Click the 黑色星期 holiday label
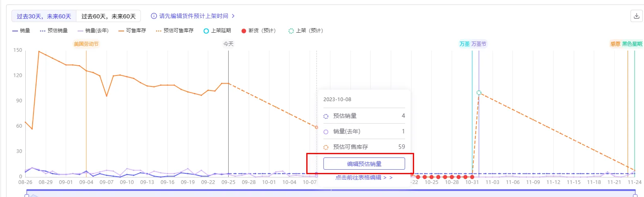The width and height of the screenshot is (644, 197). (633, 44)
